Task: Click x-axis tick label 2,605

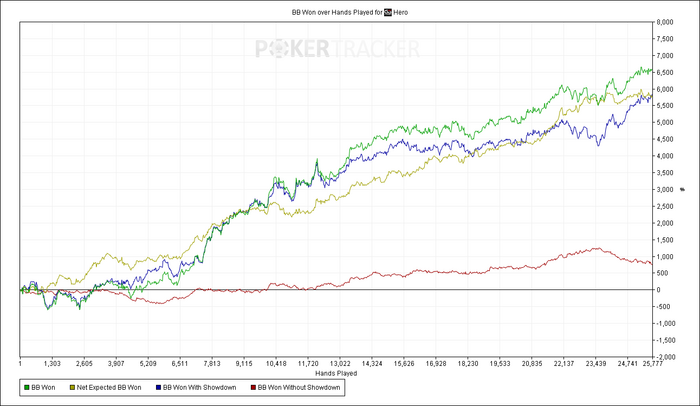Action: coord(84,364)
